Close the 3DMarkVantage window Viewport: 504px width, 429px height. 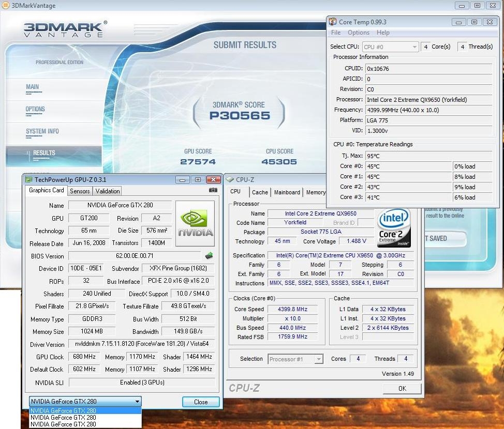tap(493, 6)
